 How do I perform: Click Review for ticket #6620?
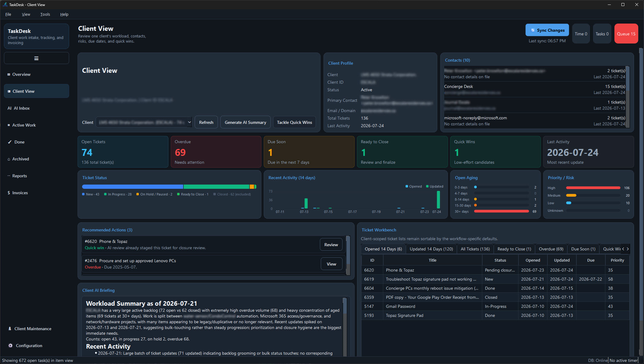(x=331, y=245)
